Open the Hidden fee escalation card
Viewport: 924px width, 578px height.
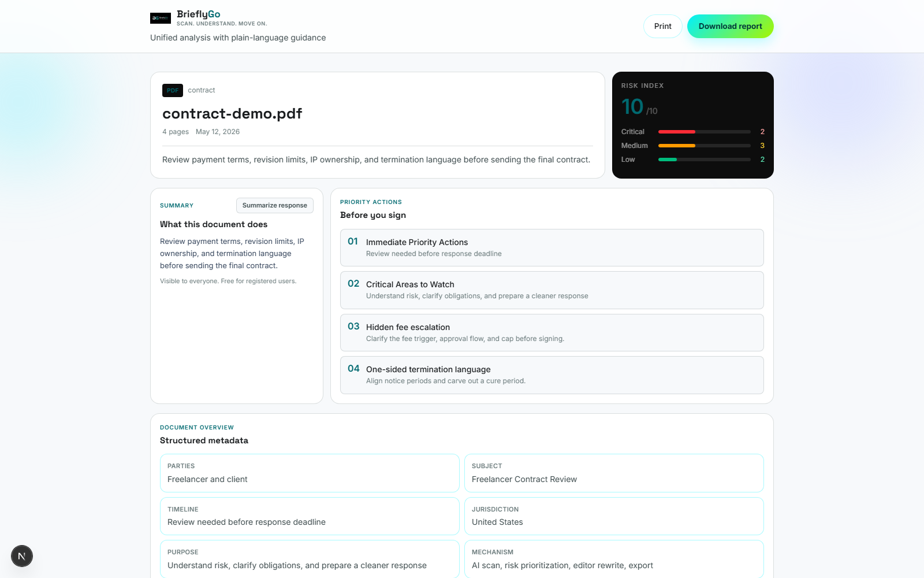(x=552, y=332)
